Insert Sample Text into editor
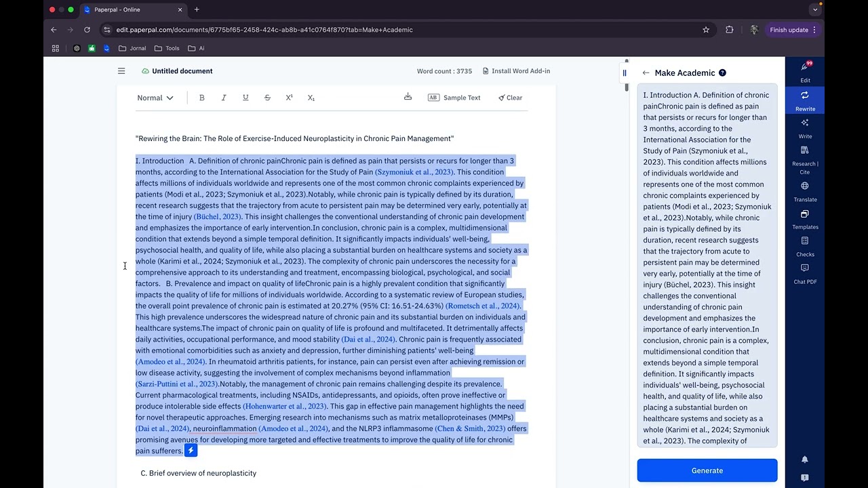868x488 pixels. pos(454,98)
